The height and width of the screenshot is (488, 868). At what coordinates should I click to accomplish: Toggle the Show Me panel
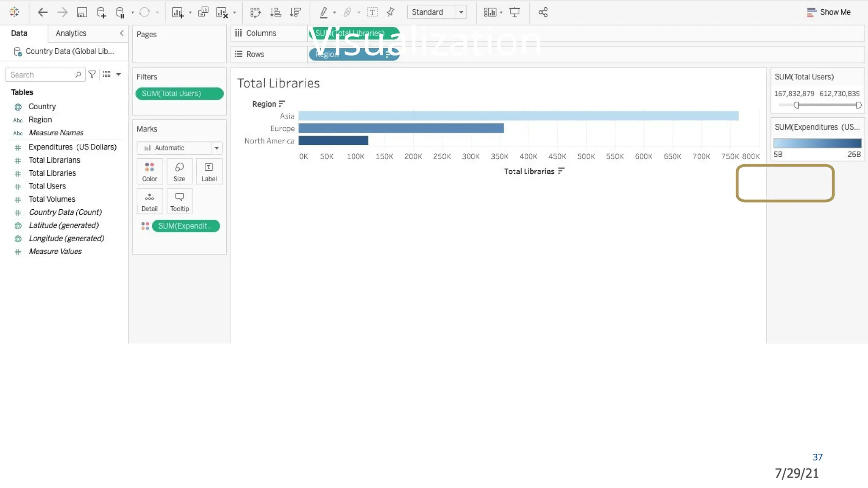coord(829,12)
